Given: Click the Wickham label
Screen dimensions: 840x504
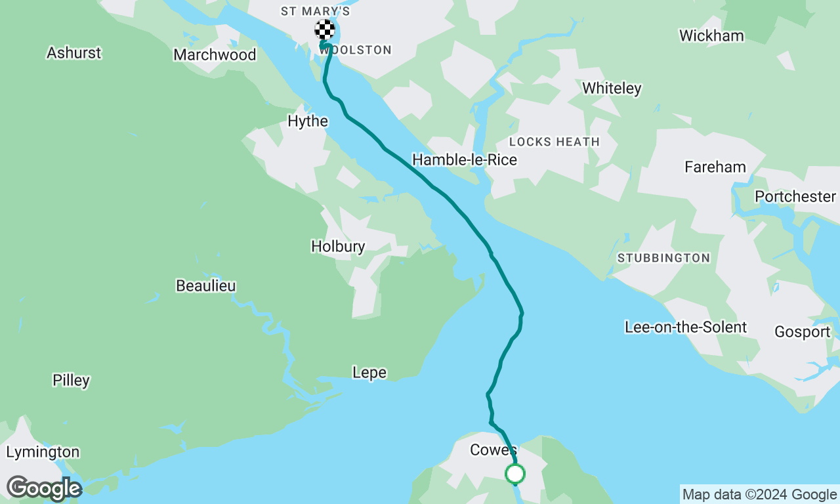Looking at the screenshot, I should coord(711,35).
